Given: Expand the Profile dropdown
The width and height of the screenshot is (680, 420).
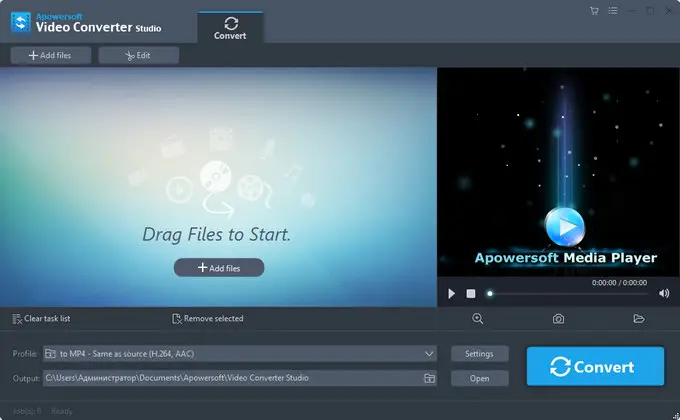Looking at the screenshot, I should coord(240,354).
